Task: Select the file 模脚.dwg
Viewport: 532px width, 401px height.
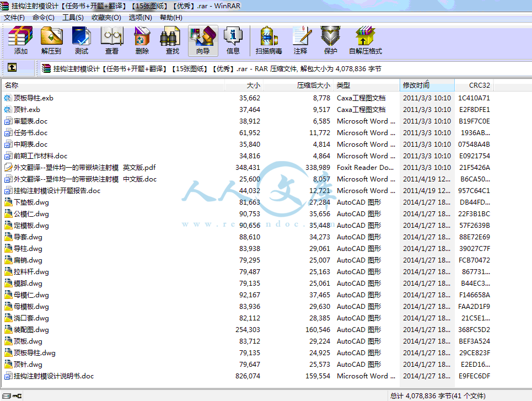Action: pyautogui.click(x=28, y=283)
